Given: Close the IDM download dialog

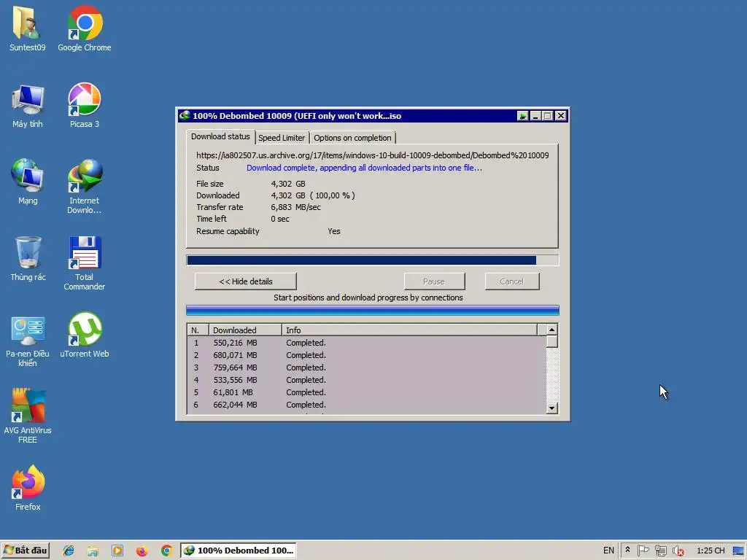Looking at the screenshot, I should click(x=561, y=116).
